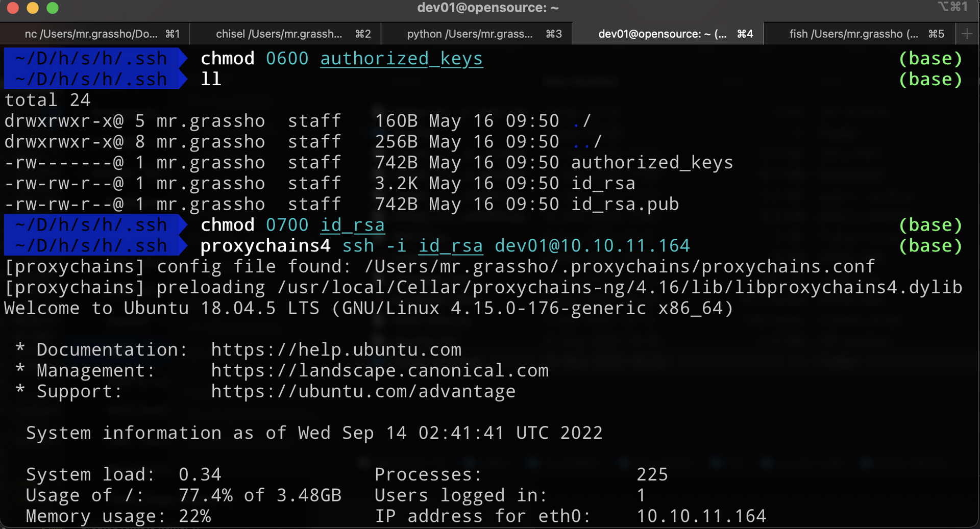Click the underlined authorized_keys argument in chmod command

coord(401,59)
